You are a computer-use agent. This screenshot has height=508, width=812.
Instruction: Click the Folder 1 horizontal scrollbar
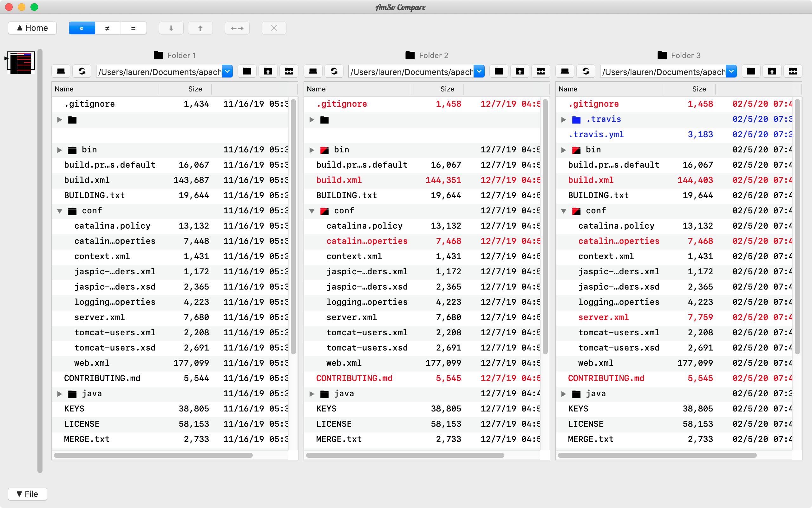[153, 455]
